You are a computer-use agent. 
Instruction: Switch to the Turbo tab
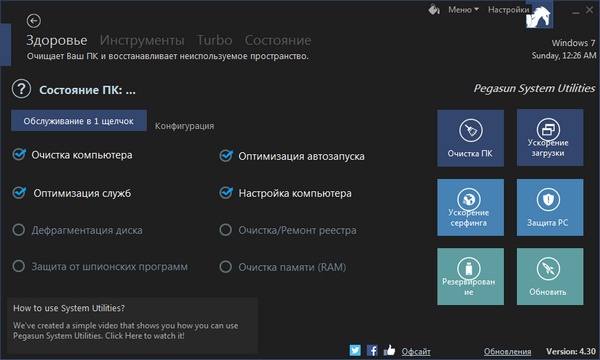tap(214, 40)
